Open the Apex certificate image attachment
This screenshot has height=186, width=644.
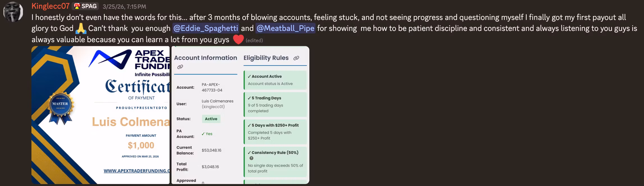click(x=101, y=115)
